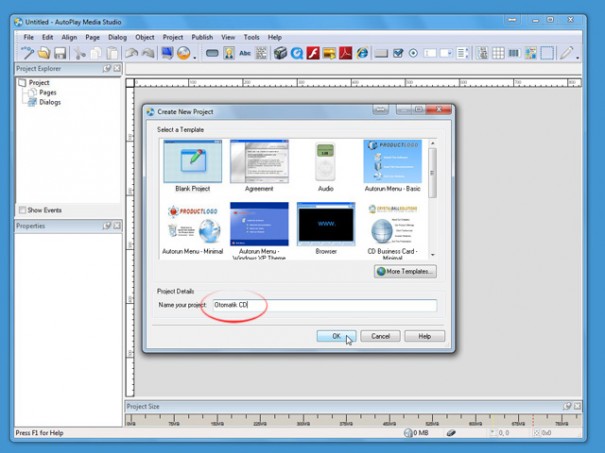Click the Cut scissors icon

(x=79, y=53)
